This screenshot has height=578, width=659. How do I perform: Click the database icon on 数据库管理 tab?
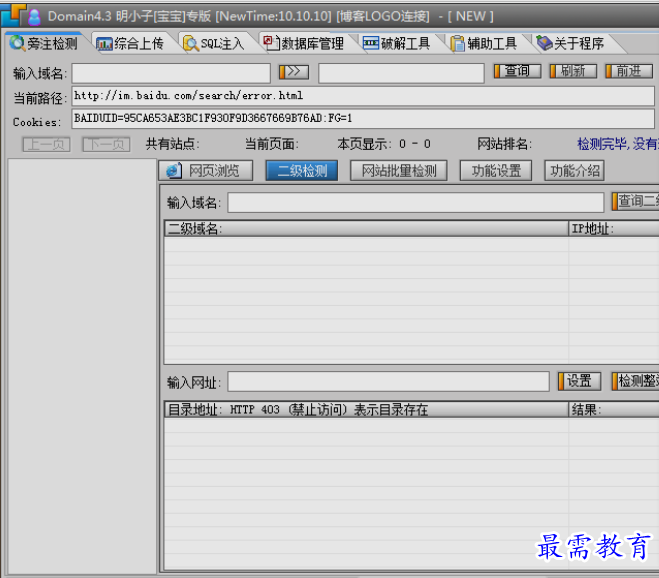271,42
